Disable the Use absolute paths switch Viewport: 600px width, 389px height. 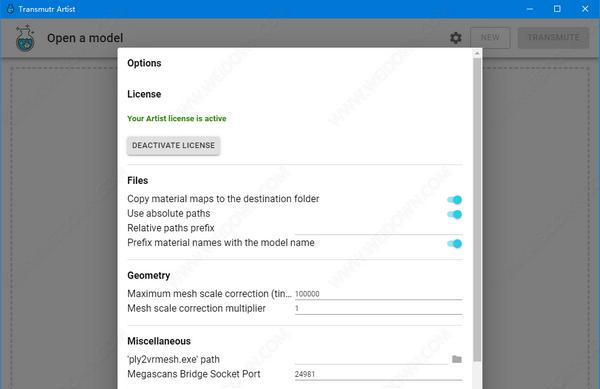click(x=455, y=214)
